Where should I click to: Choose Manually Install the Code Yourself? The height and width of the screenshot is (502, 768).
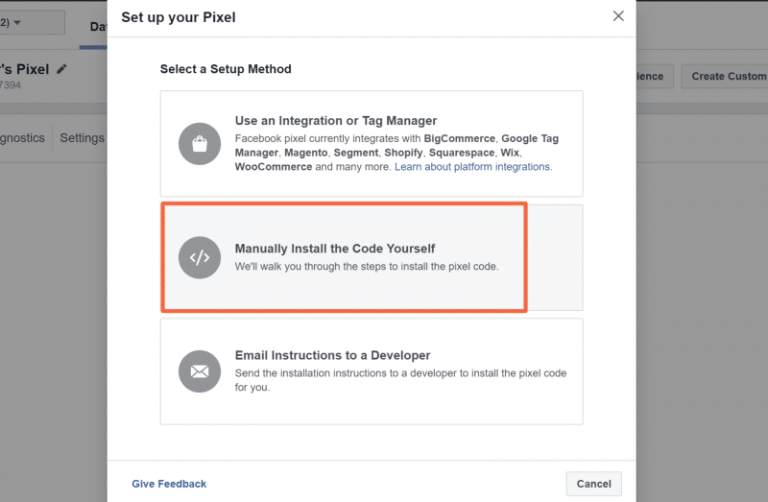click(371, 258)
